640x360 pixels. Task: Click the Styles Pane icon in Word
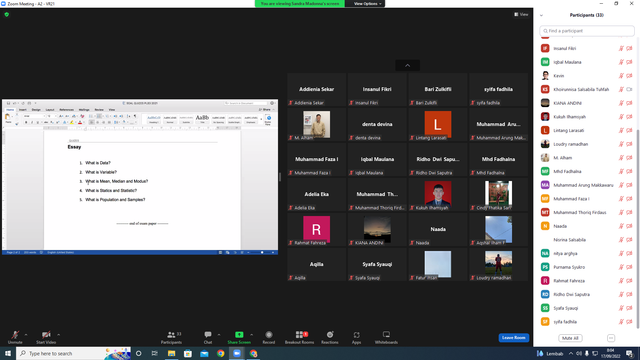(269, 119)
